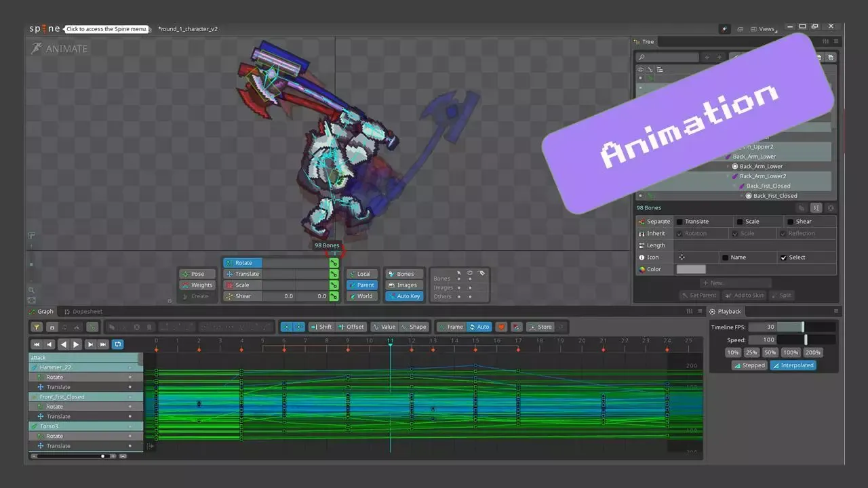Click the green key icon beside Scale

tap(334, 285)
